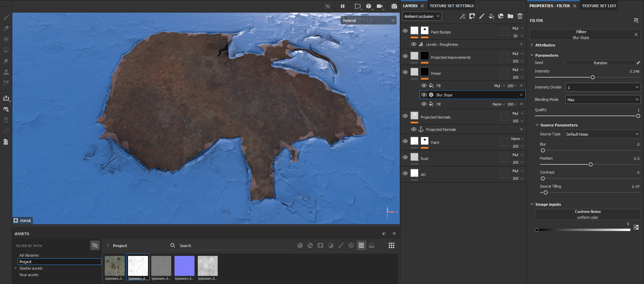The width and height of the screenshot is (644, 284).
Task: Open the Ambient occlusion channel dropdown
Action: [x=422, y=16]
